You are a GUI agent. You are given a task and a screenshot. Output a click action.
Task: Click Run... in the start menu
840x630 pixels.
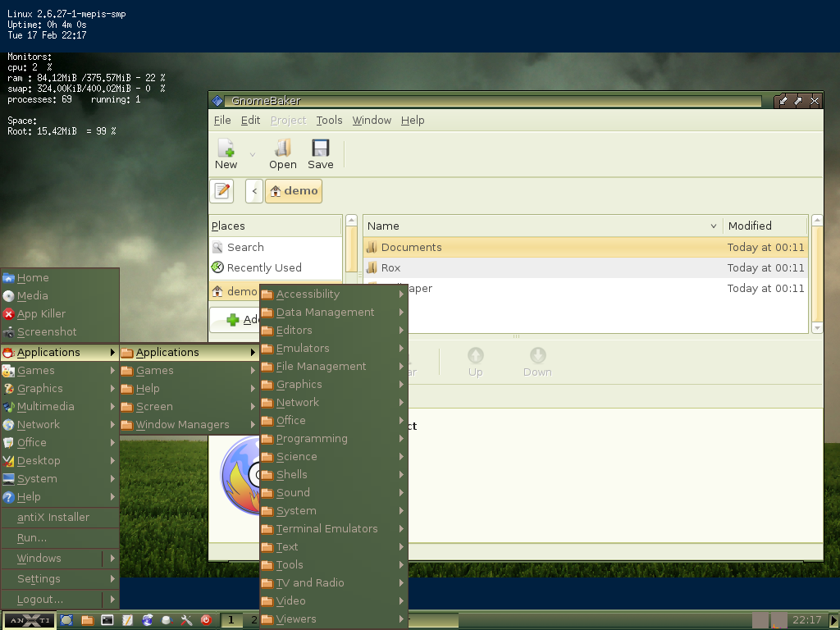point(60,538)
